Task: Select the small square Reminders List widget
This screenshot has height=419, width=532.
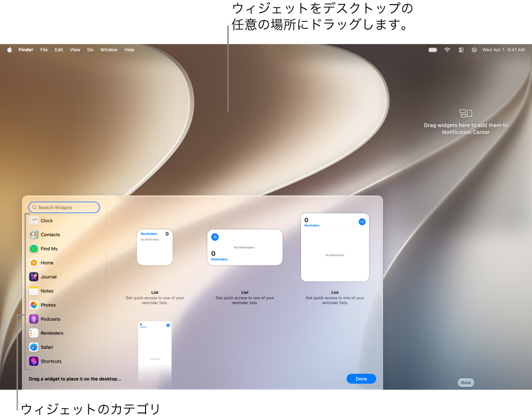Action: click(155, 247)
